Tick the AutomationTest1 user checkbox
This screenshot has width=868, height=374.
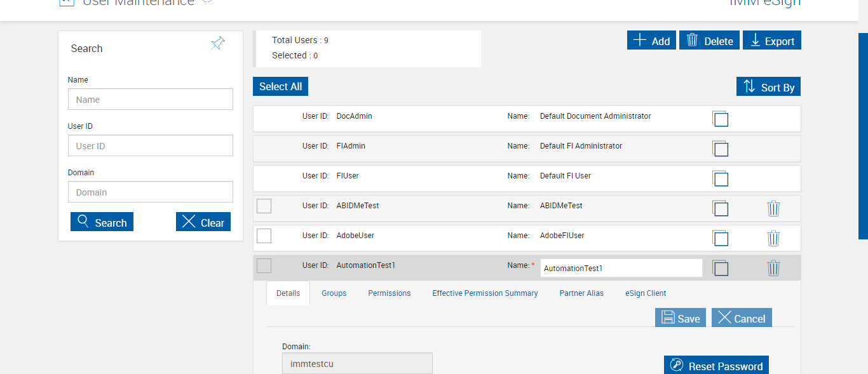click(x=264, y=265)
